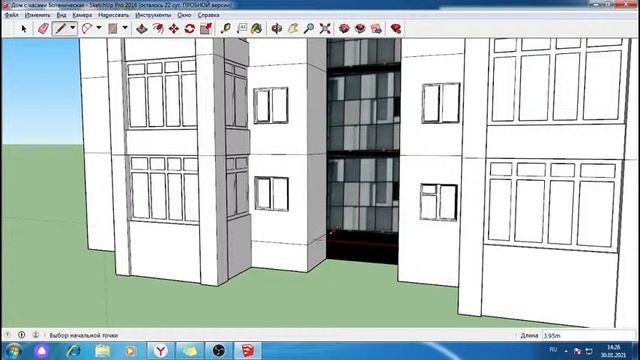Screen dimensions: 640x360
Task: Activate the Tape Measure tool
Action: coord(225,29)
